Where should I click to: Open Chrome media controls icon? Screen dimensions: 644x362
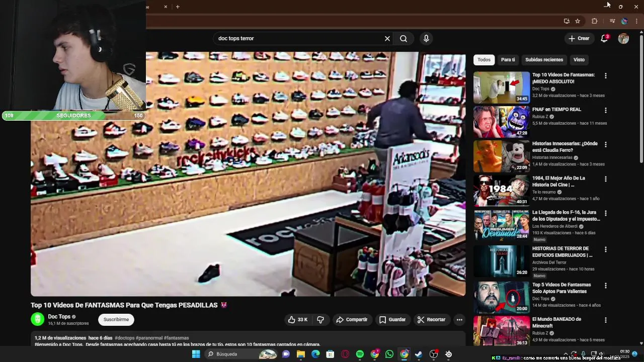(x=612, y=21)
